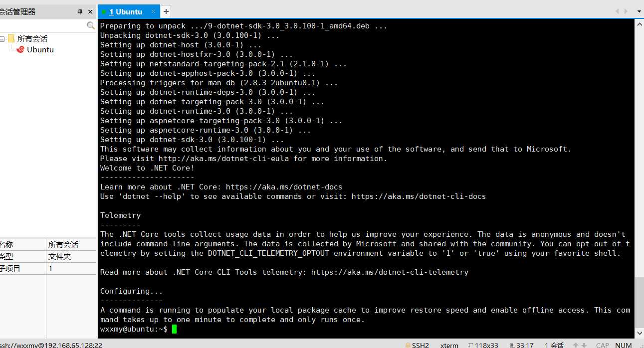Click the CAP indicator in status bar
The image size is (644, 348).
pos(602,345)
